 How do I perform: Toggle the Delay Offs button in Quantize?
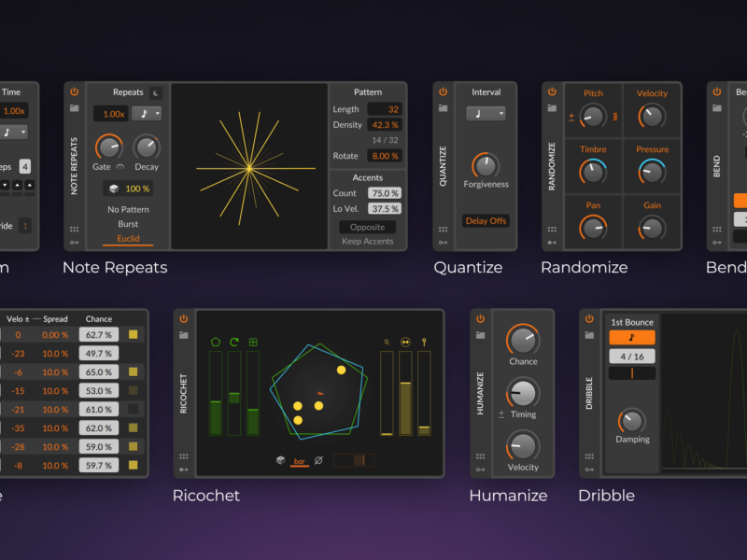click(486, 221)
